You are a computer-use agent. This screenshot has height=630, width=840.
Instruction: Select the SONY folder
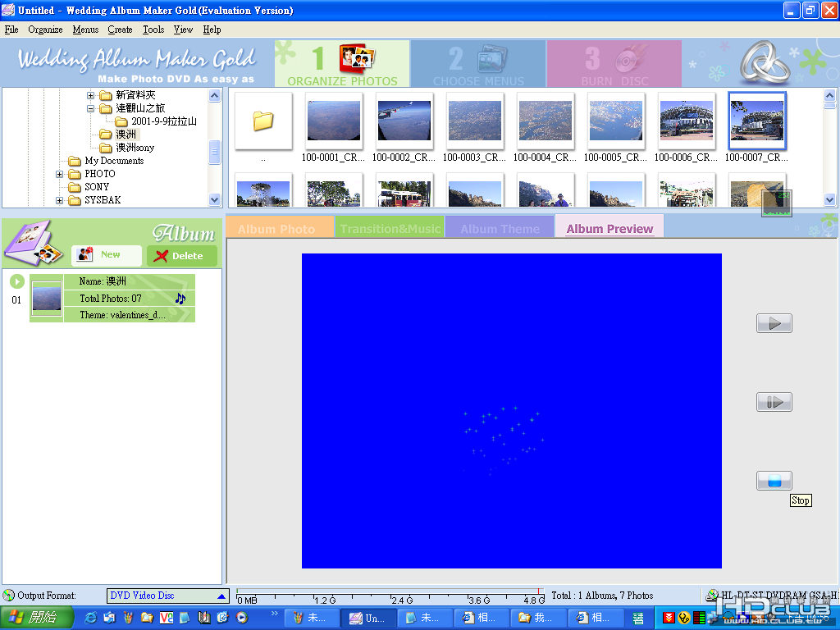point(97,187)
